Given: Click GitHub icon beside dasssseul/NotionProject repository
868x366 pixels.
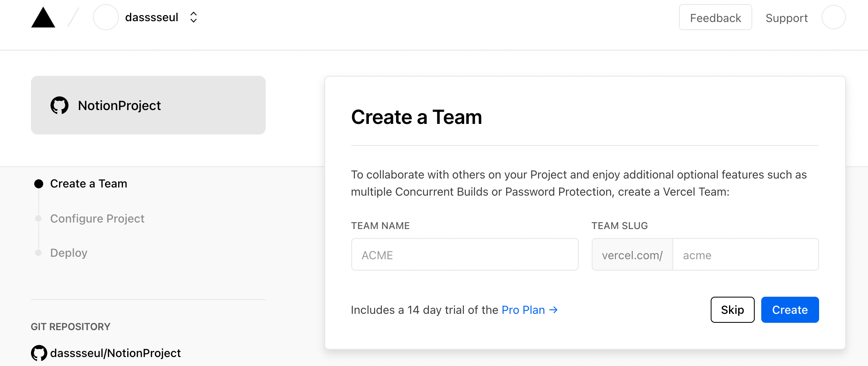Looking at the screenshot, I should click(x=39, y=353).
